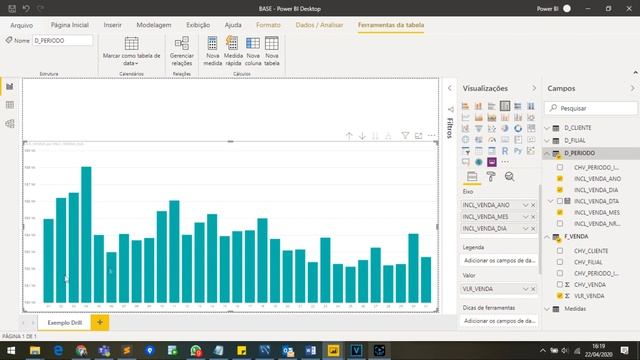Open the Format paint-roller pane

pyautogui.click(x=491, y=177)
